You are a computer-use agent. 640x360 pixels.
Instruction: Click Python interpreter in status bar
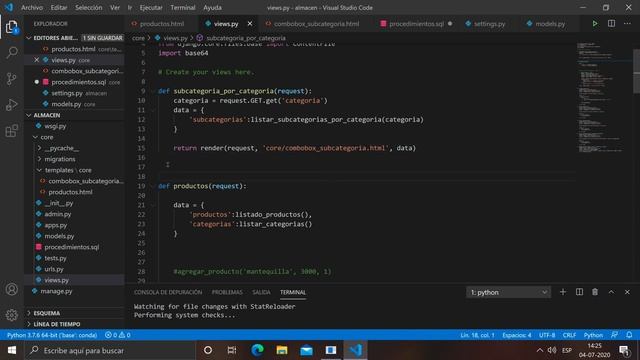tap(52, 335)
